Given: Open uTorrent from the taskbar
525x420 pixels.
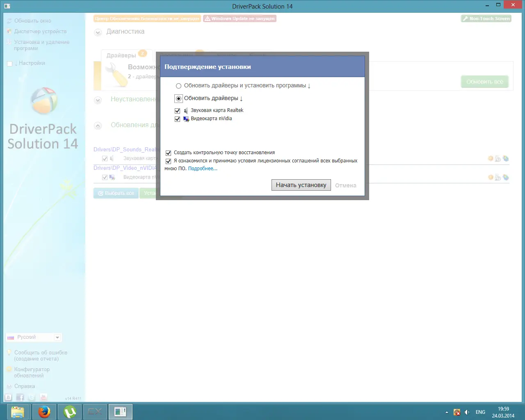Looking at the screenshot, I should click(70, 411).
